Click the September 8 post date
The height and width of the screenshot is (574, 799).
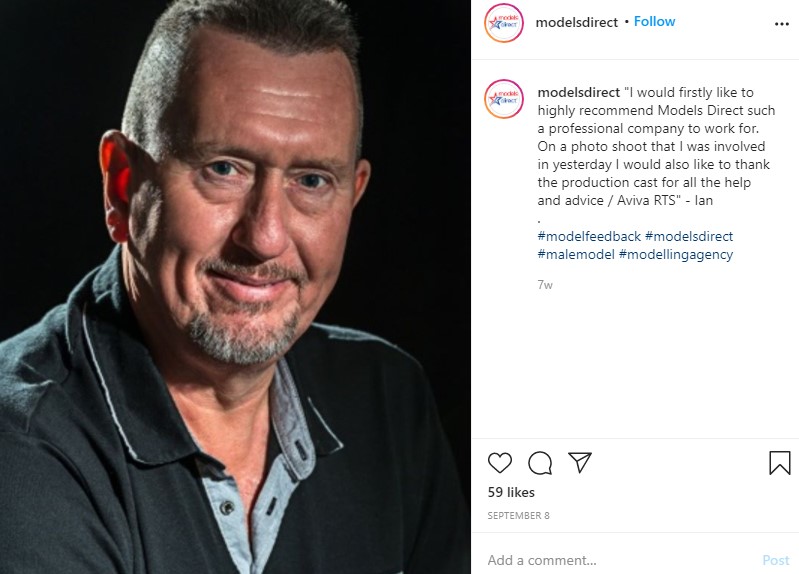[518, 515]
